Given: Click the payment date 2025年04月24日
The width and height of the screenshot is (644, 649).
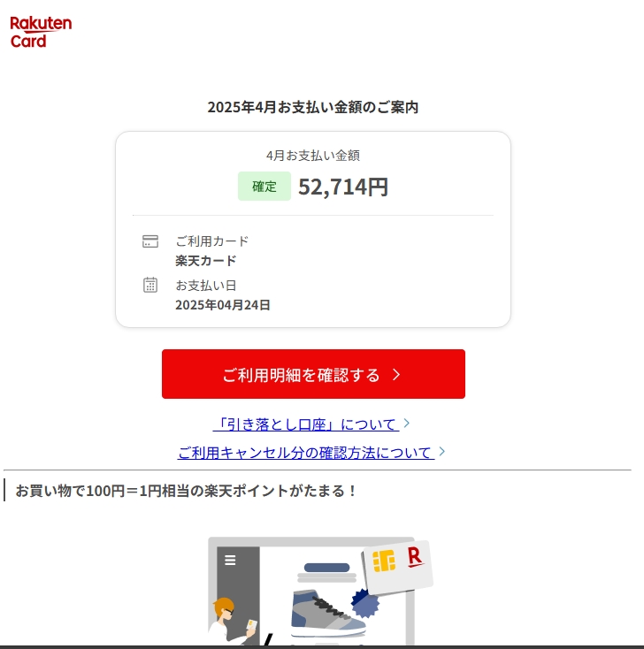Looking at the screenshot, I should 223,305.
